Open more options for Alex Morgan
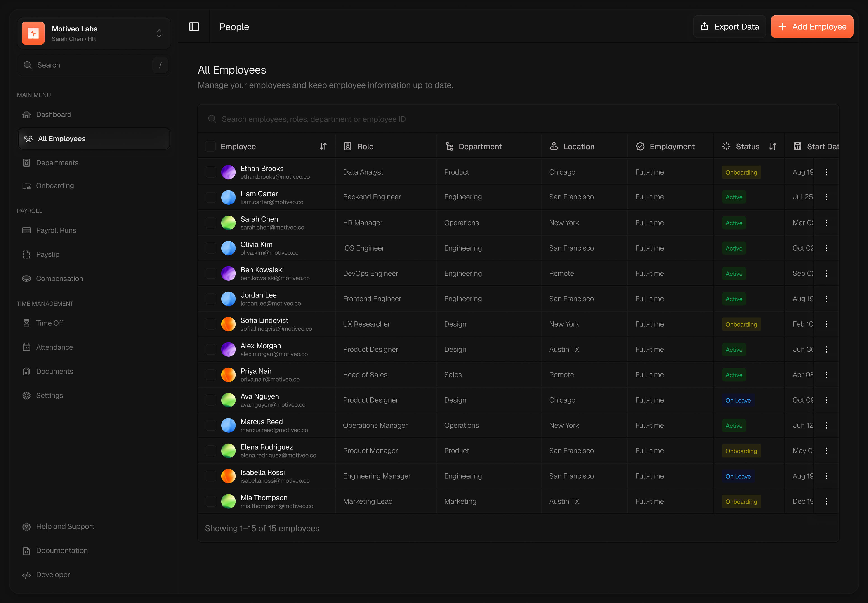Screen dimensions: 868x603 826,349
